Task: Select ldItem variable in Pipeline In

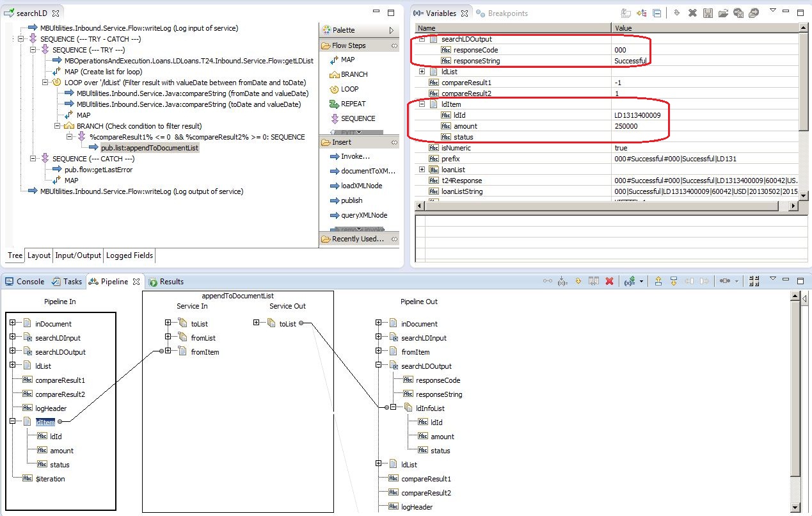Action: 45,422
